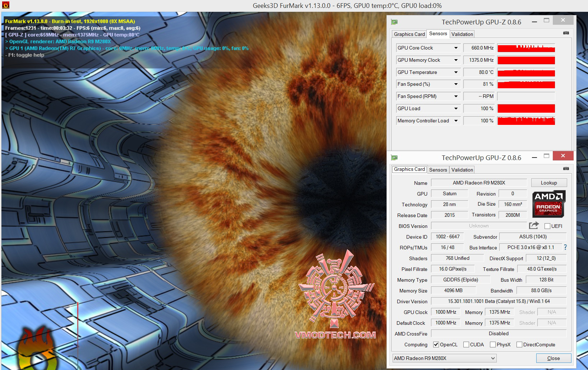Open the GPU Core Clock sensor dropdown
588x370 pixels.
coord(456,48)
